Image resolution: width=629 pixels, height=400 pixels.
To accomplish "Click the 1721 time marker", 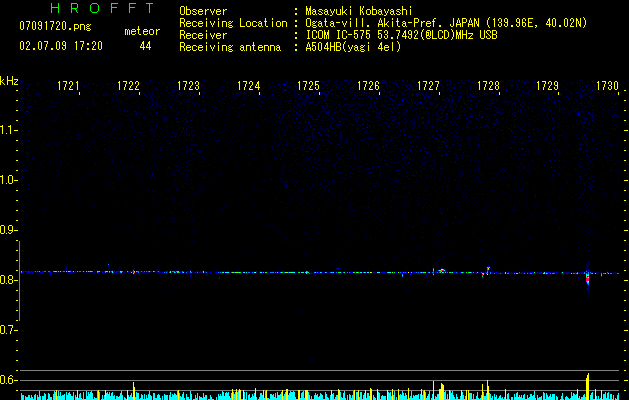I will point(68,86).
